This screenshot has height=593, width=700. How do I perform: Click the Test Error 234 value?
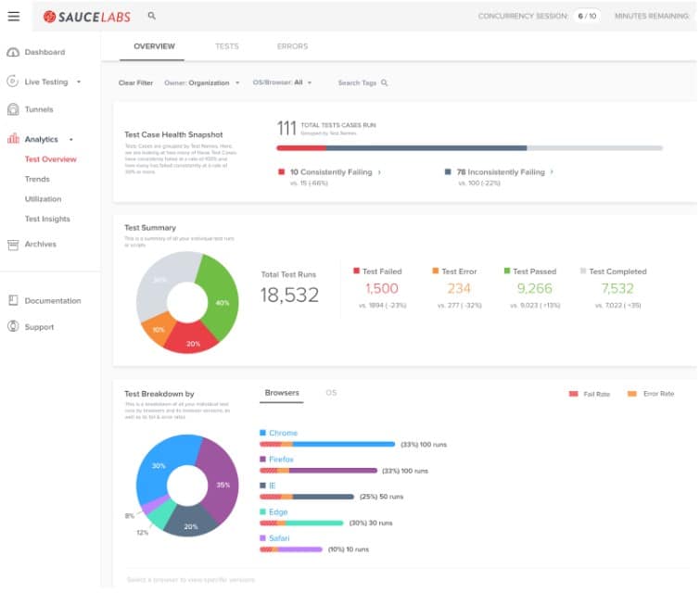point(459,288)
